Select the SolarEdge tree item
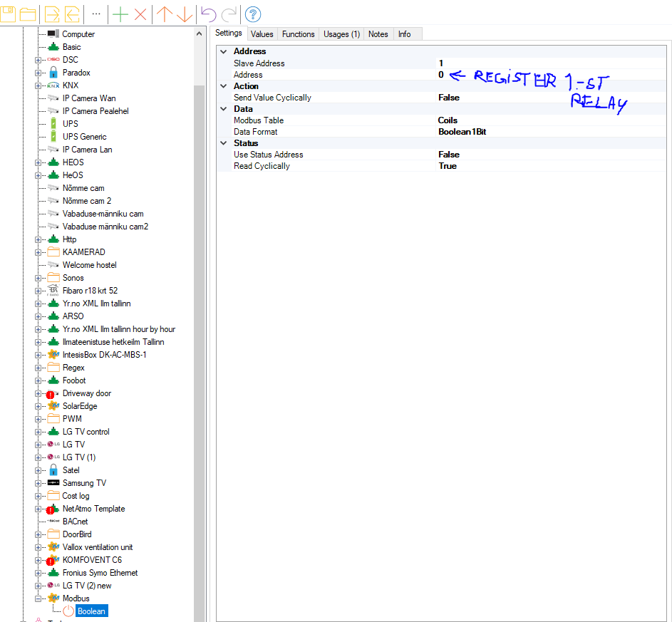 80,406
